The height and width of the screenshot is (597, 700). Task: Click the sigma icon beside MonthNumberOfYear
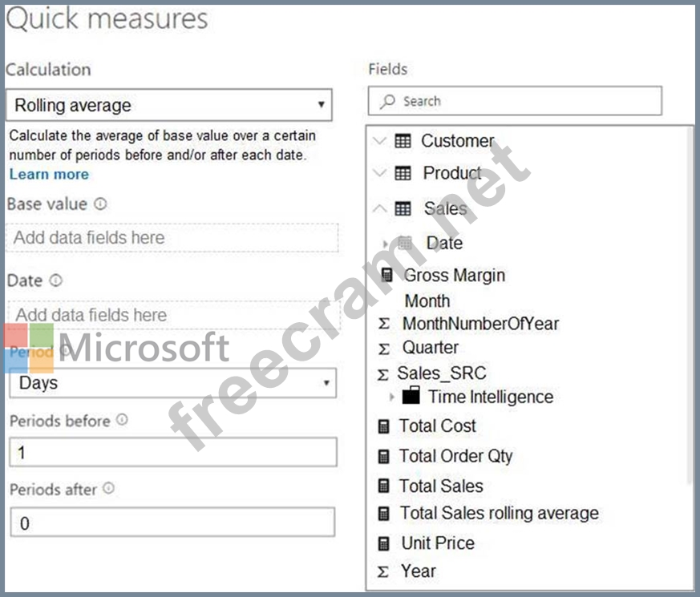tap(384, 325)
